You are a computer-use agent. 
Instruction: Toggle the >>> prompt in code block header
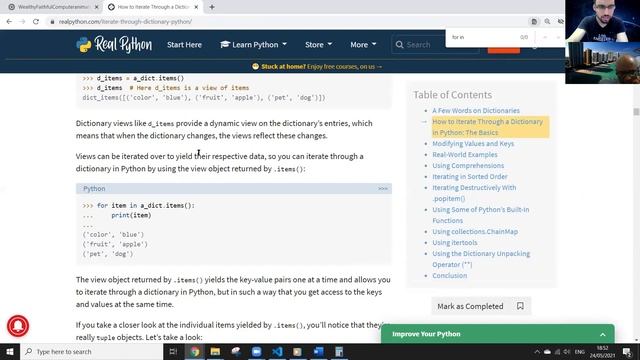[382, 189]
